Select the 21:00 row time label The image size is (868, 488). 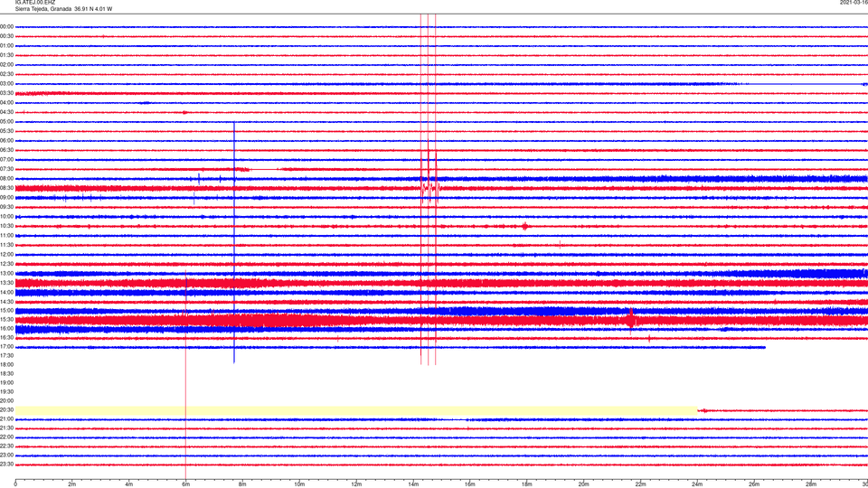(x=6, y=418)
